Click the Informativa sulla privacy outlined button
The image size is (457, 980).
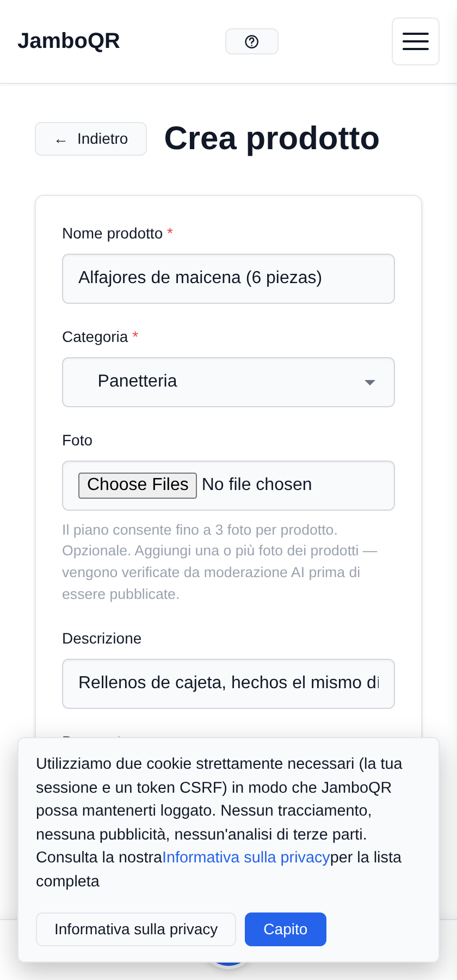tap(136, 929)
